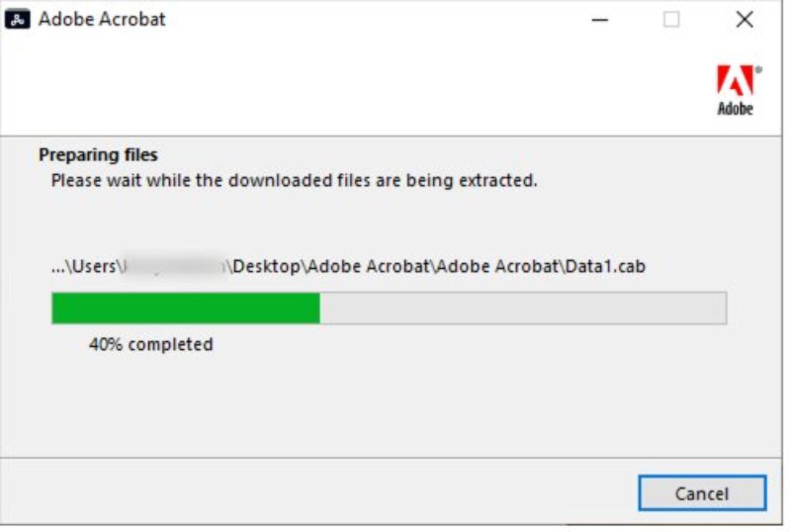The width and height of the screenshot is (791, 532).
Task: Click the Acrobat app icon in title bar
Action: point(19,20)
